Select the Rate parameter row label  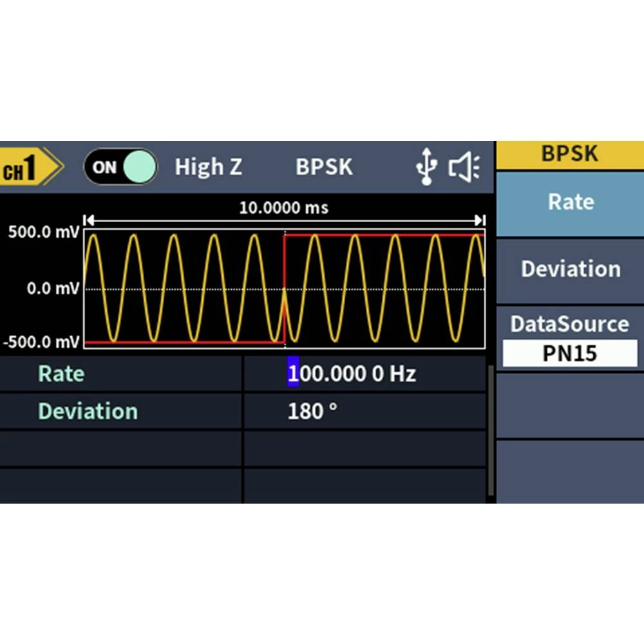[x=61, y=374]
